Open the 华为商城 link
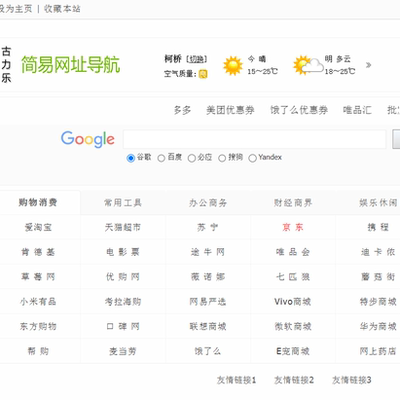The image size is (400, 400). click(x=378, y=326)
